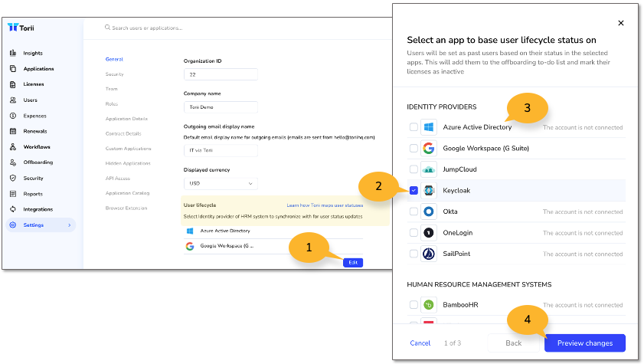
Task: Click the Licenses sidebar icon
Action: click(13, 84)
